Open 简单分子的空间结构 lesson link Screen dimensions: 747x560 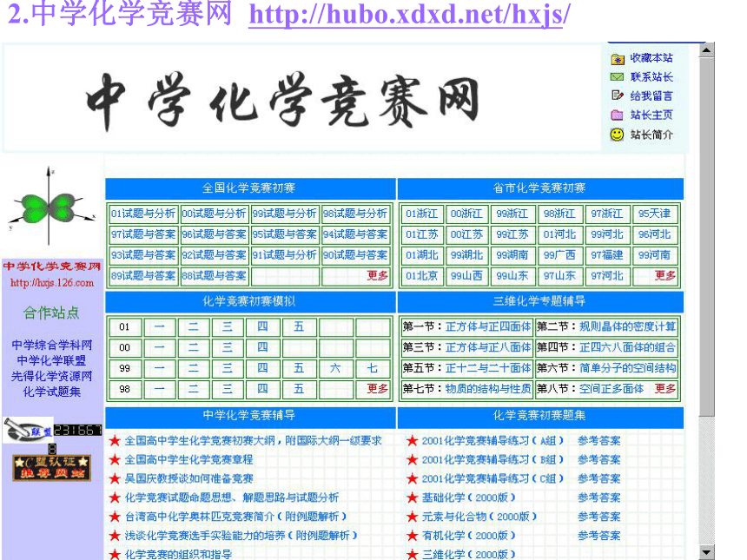point(627,368)
